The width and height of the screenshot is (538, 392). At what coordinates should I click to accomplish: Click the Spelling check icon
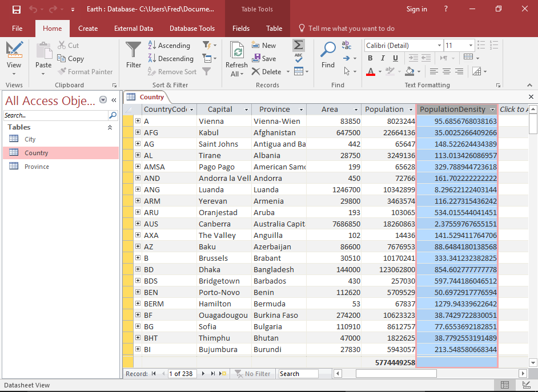click(298, 58)
